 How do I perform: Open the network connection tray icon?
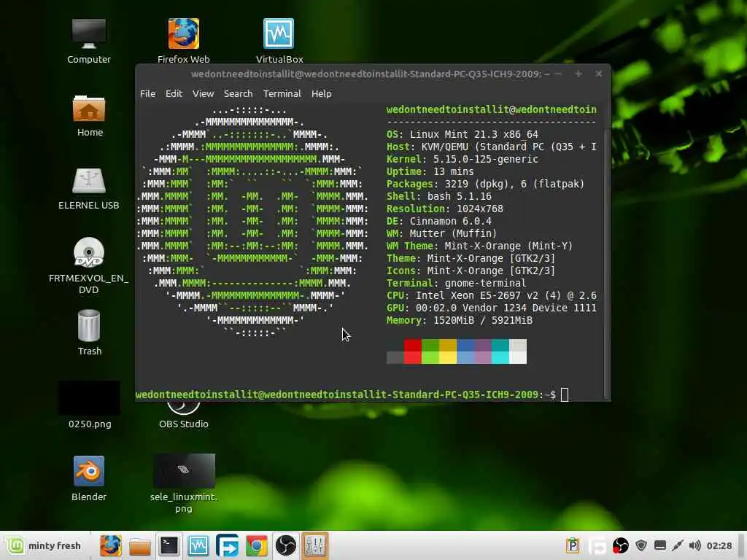click(678, 545)
